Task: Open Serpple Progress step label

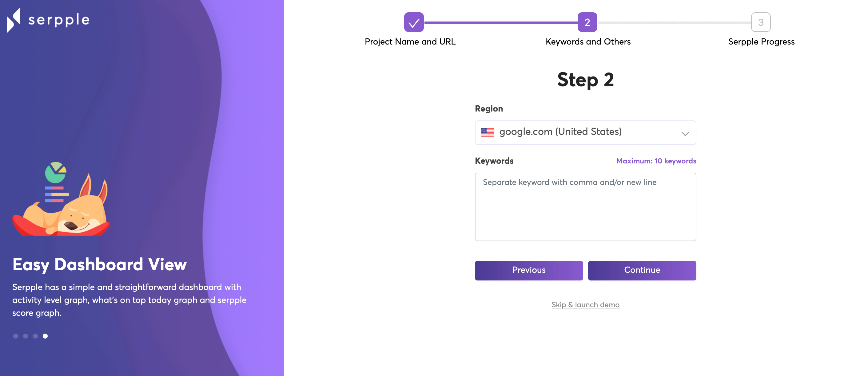Action: point(761,41)
